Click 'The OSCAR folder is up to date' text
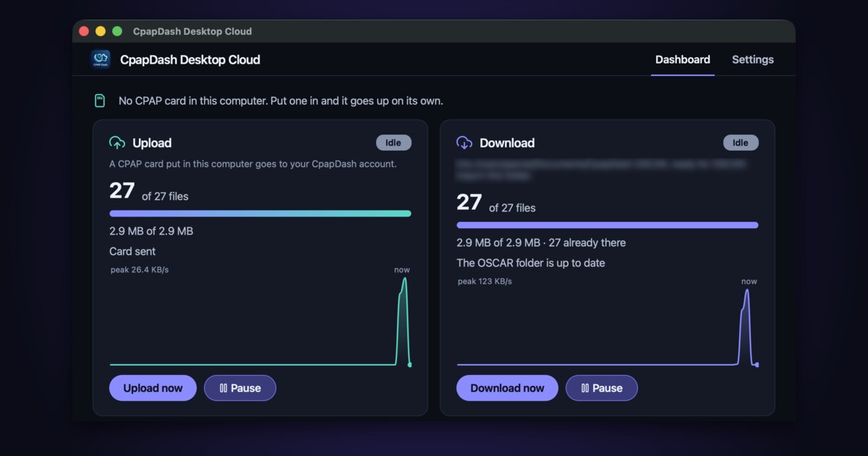The height and width of the screenshot is (456, 868). [531, 263]
